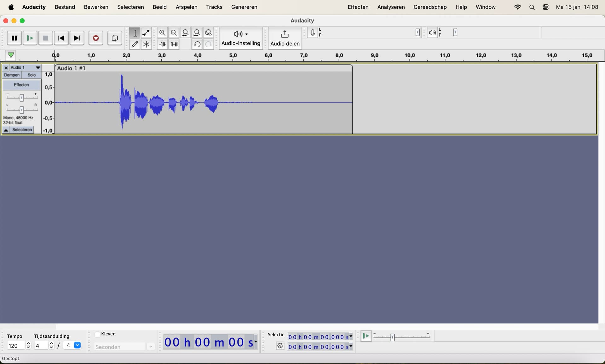Activate the Multi-tool
The height and width of the screenshot is (364, 605).
(x=146, y=44)
